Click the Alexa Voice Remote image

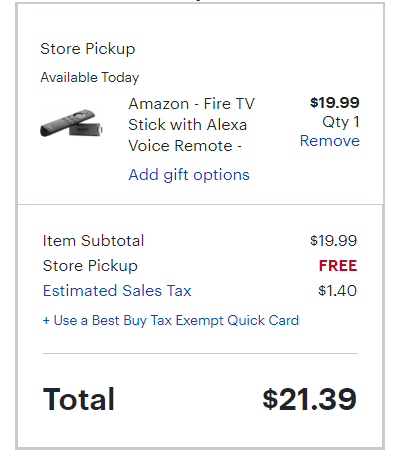[62, 122]
